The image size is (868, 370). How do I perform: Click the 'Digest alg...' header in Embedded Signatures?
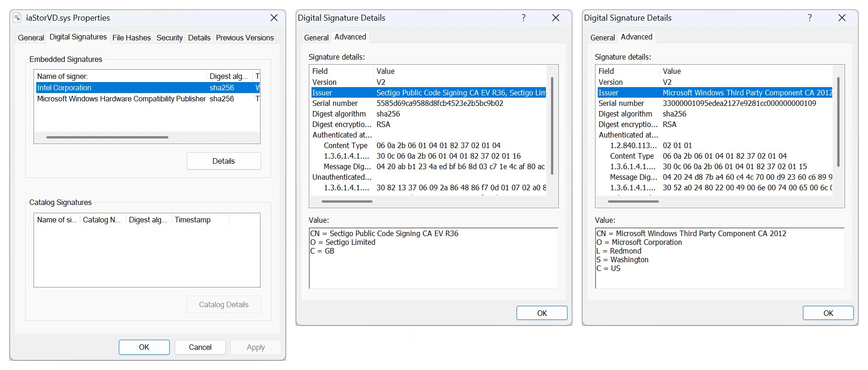tap(230, 76)
